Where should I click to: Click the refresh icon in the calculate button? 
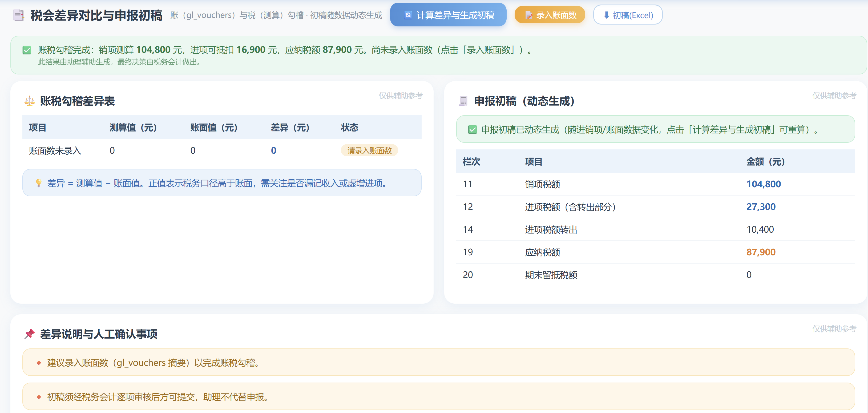[x=408, y=15]
